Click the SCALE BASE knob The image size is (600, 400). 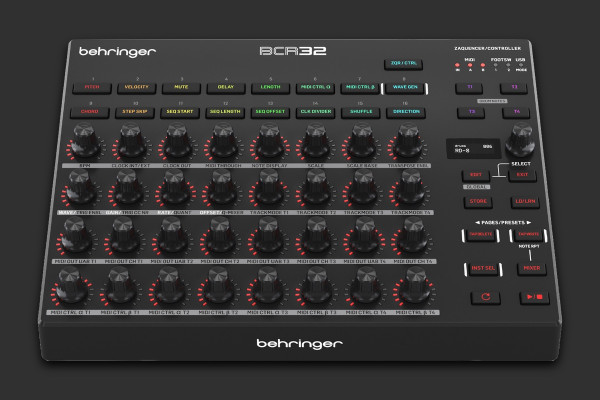362,142
